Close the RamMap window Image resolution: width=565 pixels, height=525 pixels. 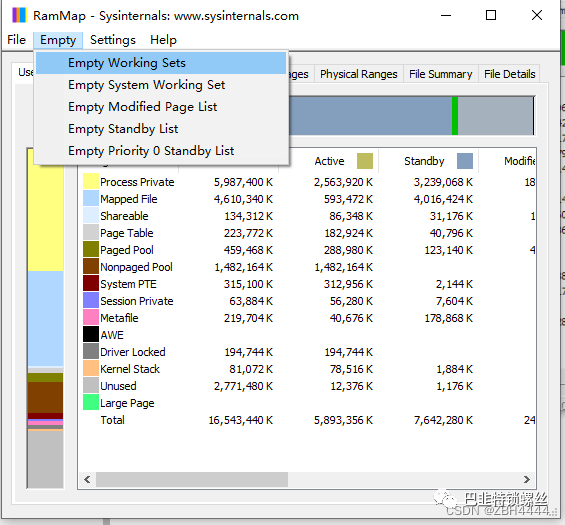coord(537,15)
